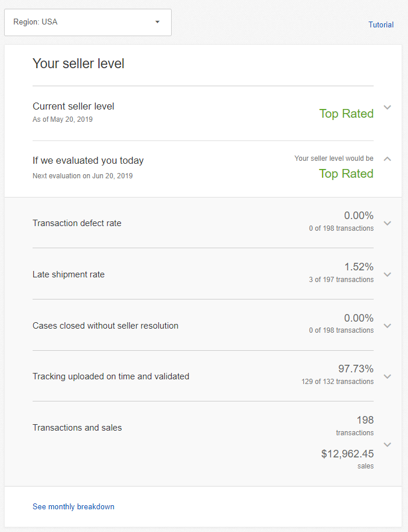Select Transaction defect rate label
This screenshot has width=408, height=532.
tap(77, 223)
